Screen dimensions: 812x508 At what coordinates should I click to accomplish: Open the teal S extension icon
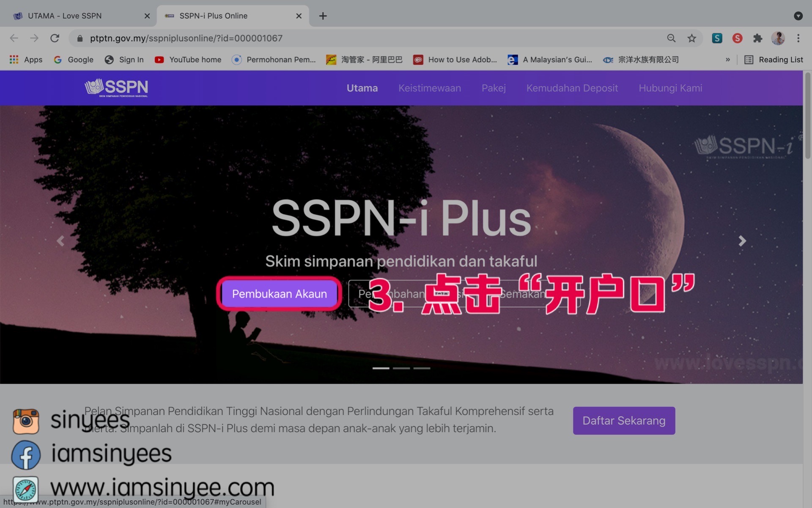pyautogui.click(x=717, y=38)
